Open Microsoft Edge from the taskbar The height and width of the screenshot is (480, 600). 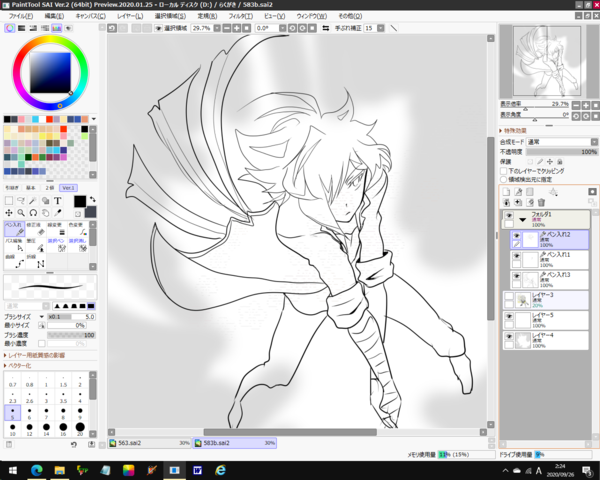(37, 470)
